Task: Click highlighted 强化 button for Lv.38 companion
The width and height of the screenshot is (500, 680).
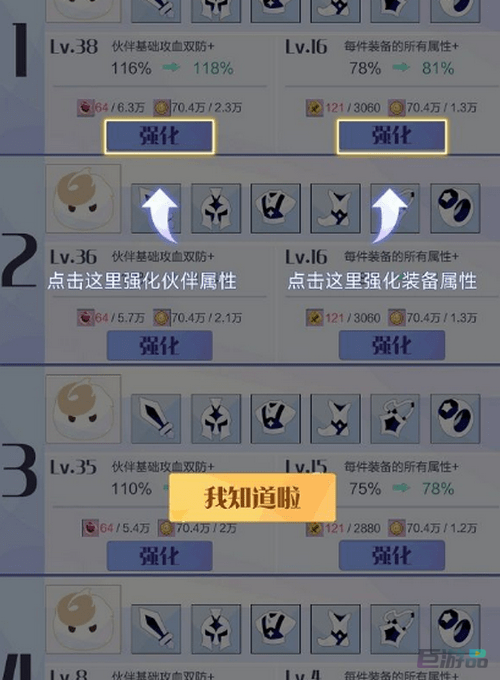Action: pos(159,137)
